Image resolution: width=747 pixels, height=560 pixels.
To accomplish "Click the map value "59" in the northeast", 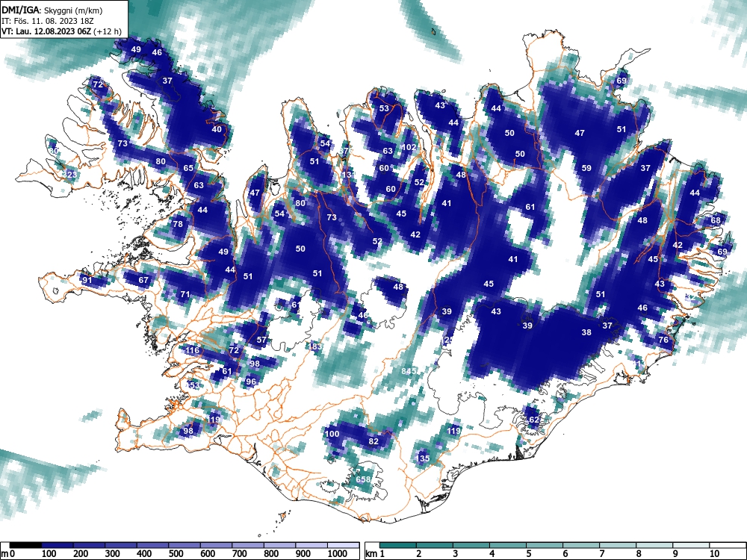I will click(x=586, y=167).
